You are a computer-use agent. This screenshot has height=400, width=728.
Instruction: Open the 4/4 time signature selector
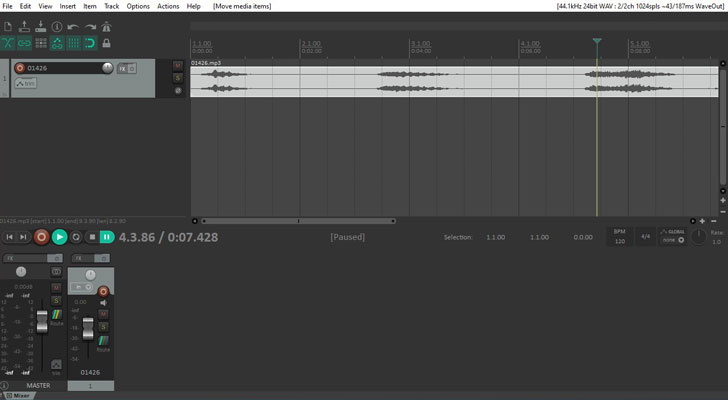point(645,237)
